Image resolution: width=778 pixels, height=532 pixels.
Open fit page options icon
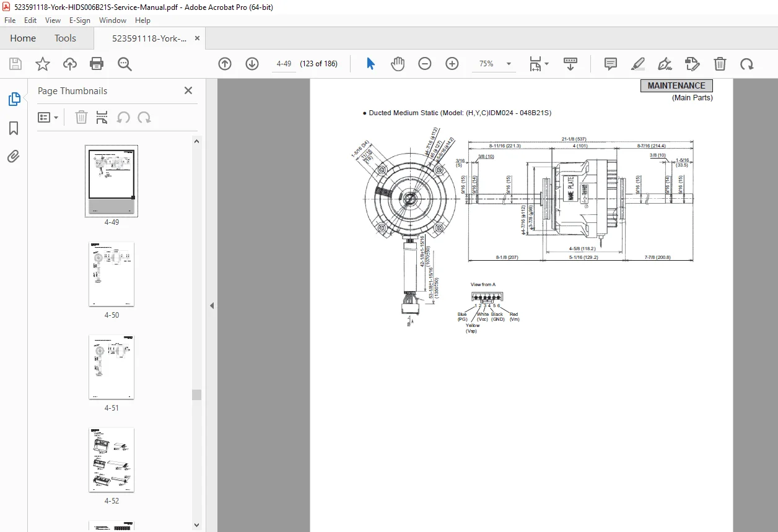point(538,64)
